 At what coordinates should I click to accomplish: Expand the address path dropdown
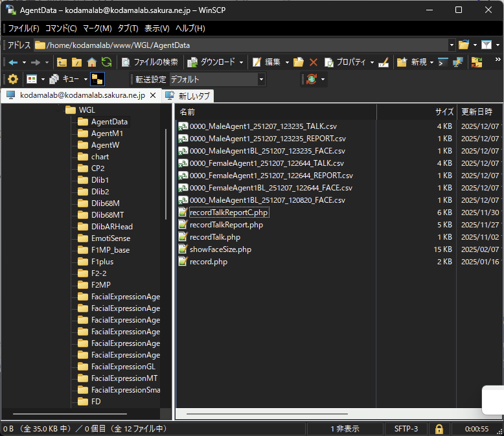point(451,45)
